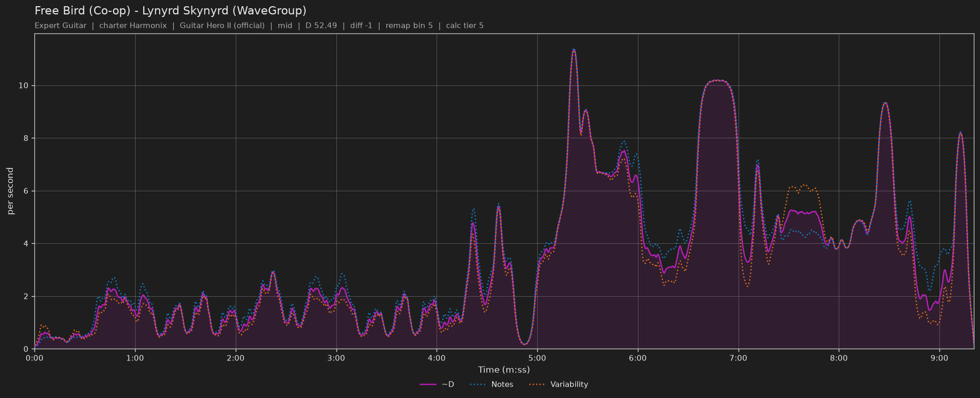Click the y-axis tick label 10
The width and height of the screenshot is (980, 398).
point(24,86)
